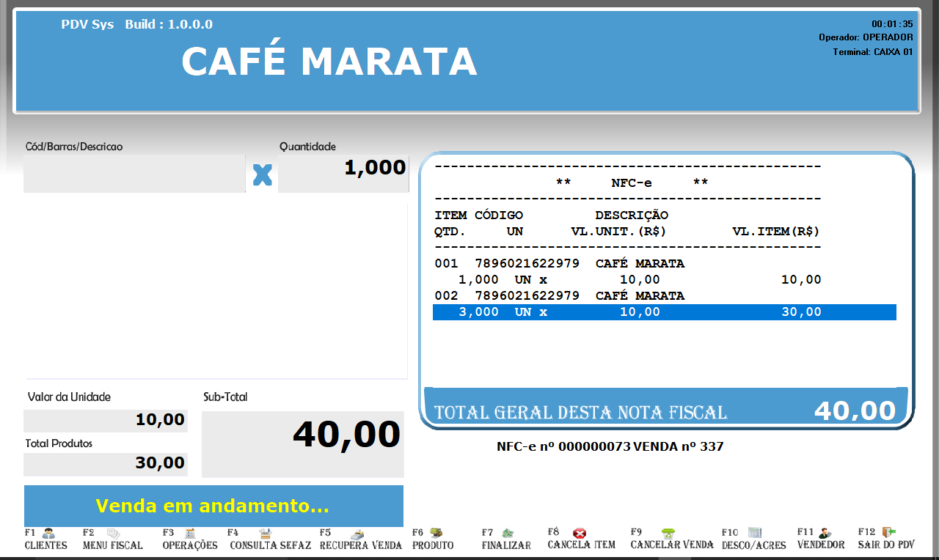The width and height of the screenshot is (939, 560).
Task: Launch F4 Consulta Sefaz icon
Action: (266, 534)
